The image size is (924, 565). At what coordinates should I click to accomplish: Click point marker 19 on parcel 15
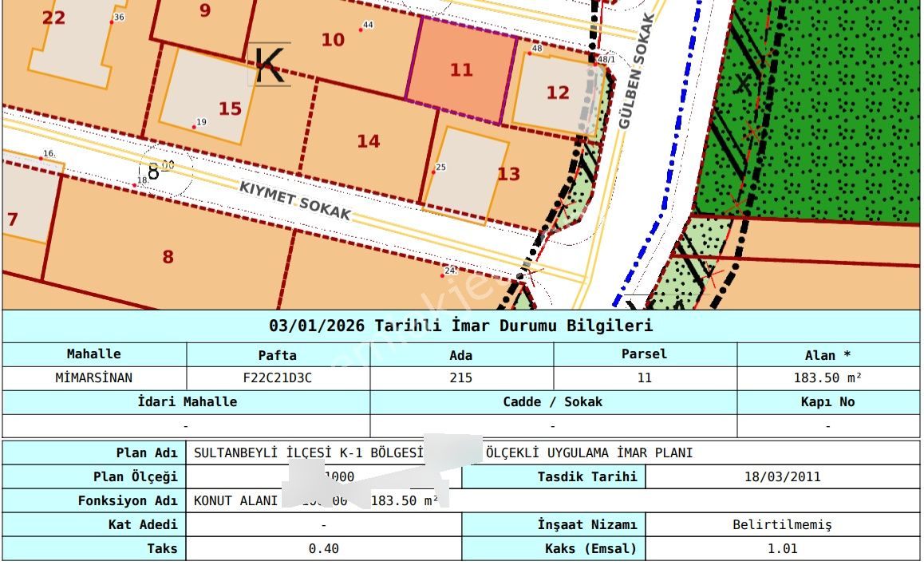pos(196,123)
